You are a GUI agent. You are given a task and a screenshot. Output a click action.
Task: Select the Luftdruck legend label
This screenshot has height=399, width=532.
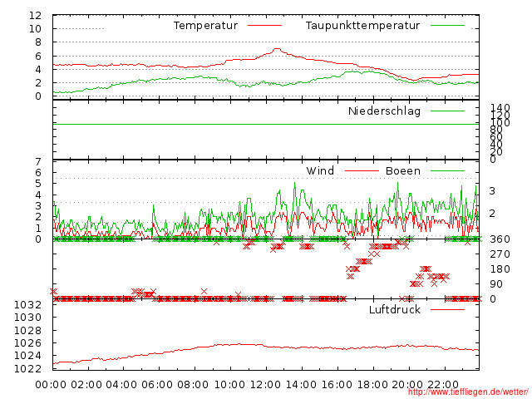tap(395, 309)
